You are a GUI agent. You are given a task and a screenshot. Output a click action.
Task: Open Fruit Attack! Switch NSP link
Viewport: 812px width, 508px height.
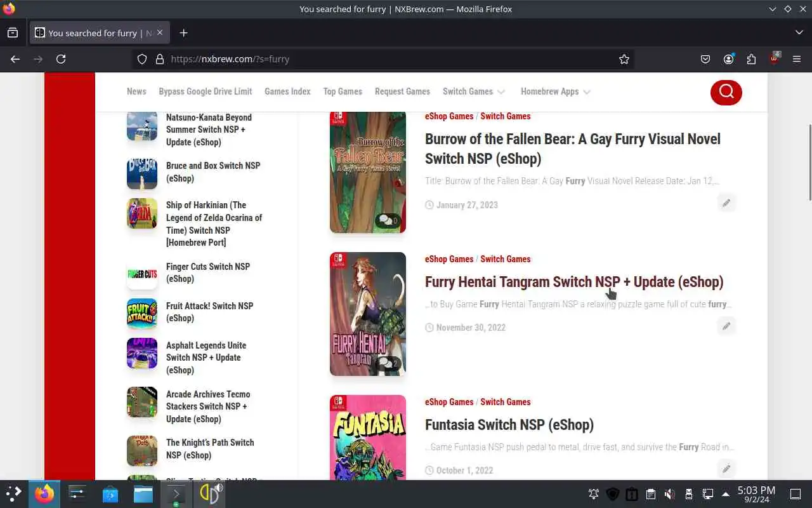coord(209,312)
